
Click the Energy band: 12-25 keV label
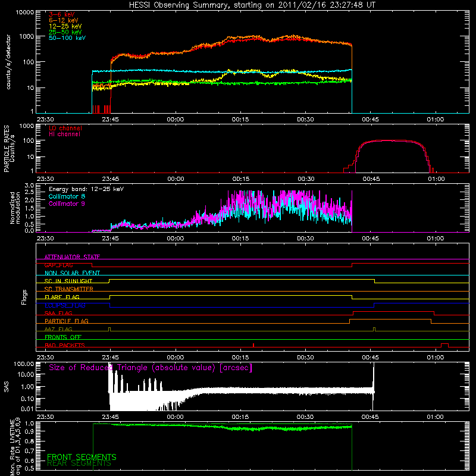(86, 189)
